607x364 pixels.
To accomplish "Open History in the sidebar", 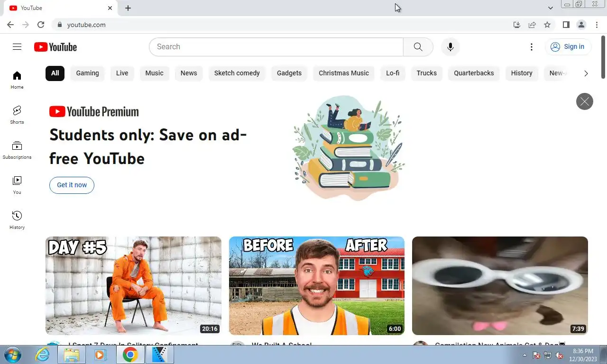I will pyautogui.click(x=17, y=220).
